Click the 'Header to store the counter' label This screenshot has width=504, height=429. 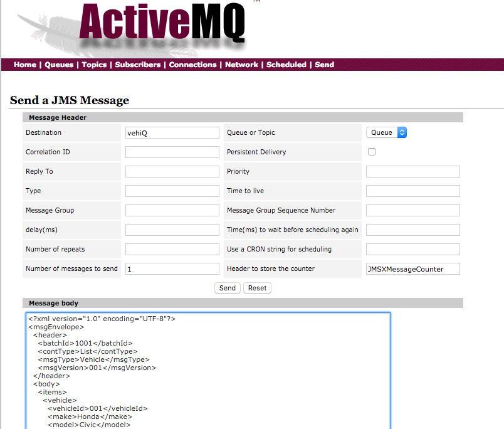coord(271,268)
